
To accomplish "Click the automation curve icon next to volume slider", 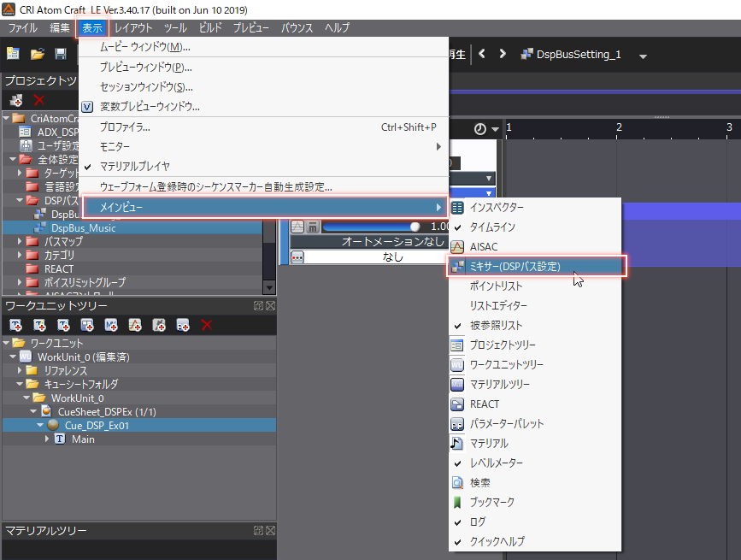I will click(297, 227).
